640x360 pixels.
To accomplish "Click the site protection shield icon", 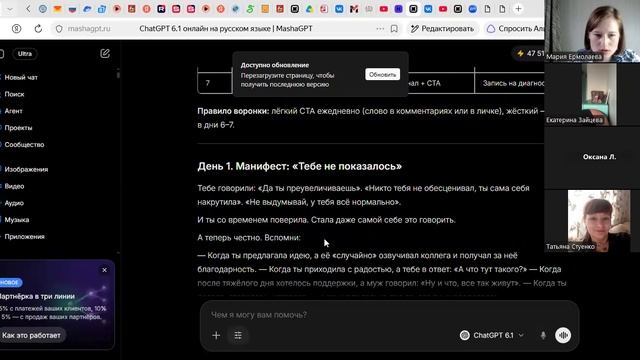I will tap(59, 29).
